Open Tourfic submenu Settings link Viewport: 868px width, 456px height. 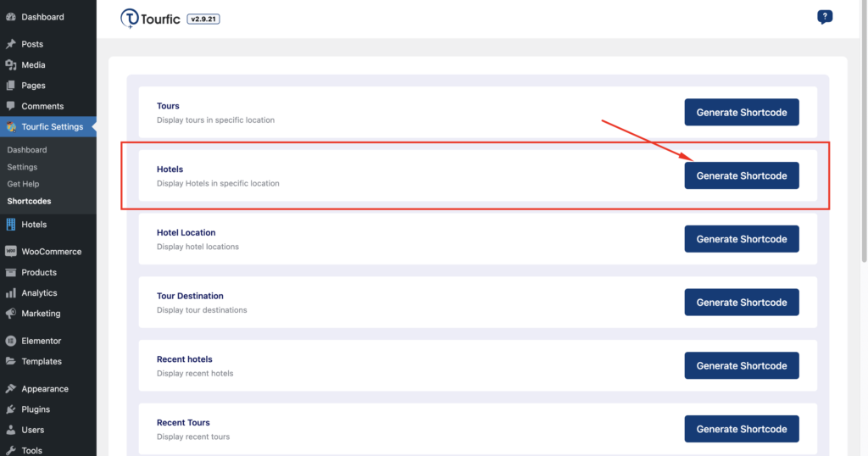pos(22,167)
